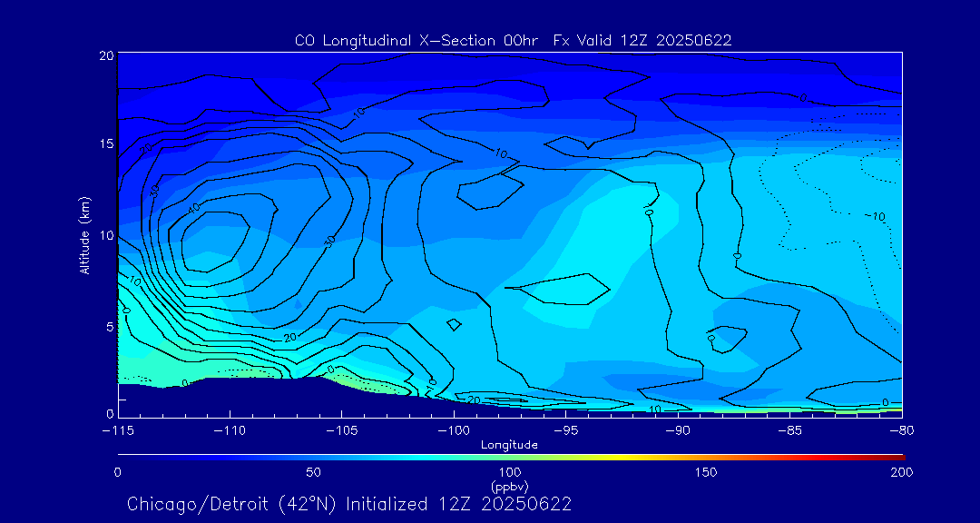The height and width of the screenshot is (523, 980).
Task: Click the plot title 'CO Longitudinal X-Section 00hr'
Action: (418, 41)
